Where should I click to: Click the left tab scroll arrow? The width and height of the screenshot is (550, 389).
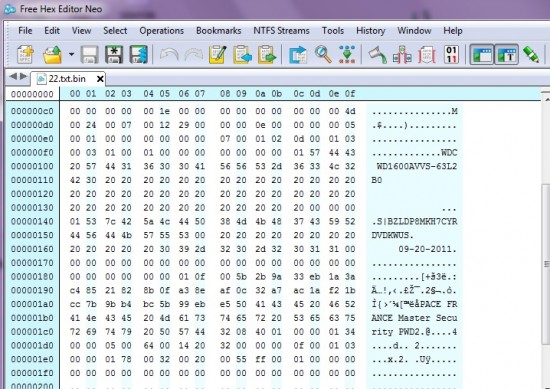click(13, 76)
